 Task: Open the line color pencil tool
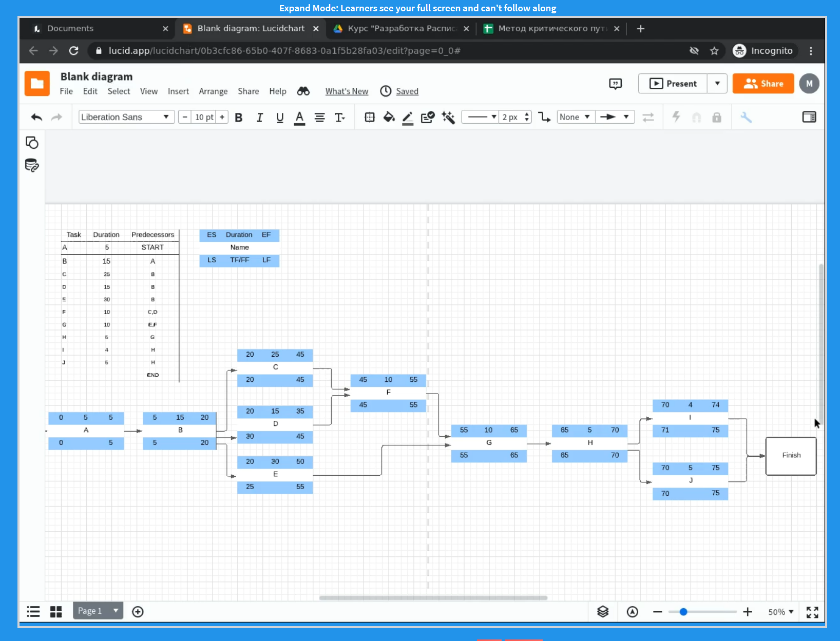(408, 118)
